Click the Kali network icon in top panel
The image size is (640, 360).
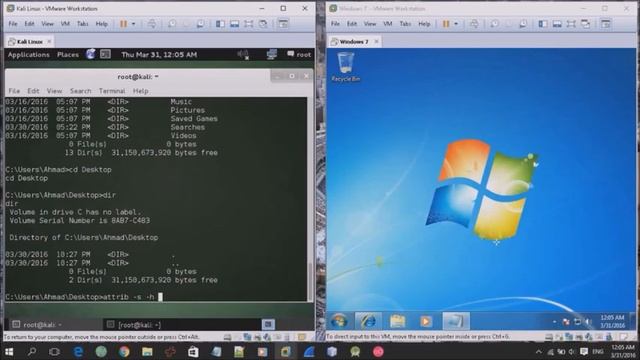click(271, 54)
